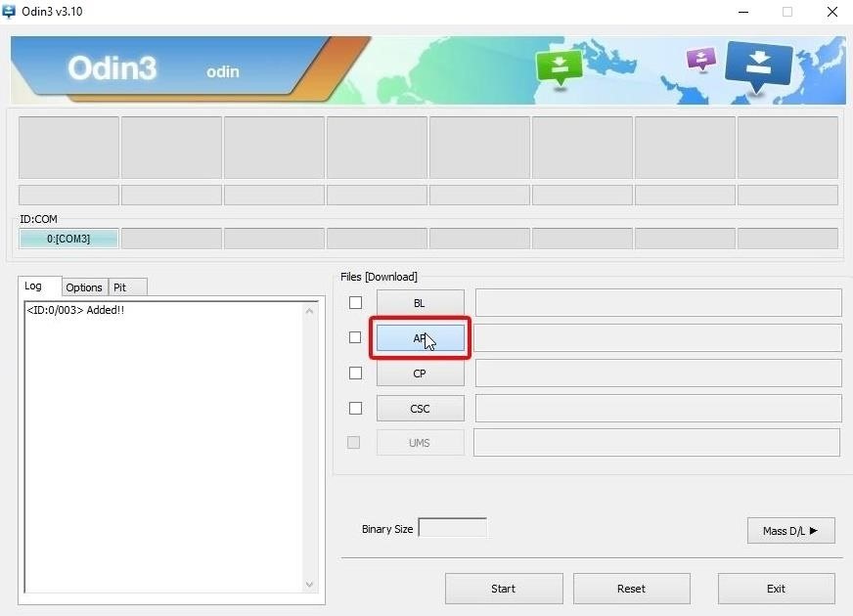This screenshot has height=616, width=853.
Task: Click the green download icon in the banner
Action: point(560,68)
